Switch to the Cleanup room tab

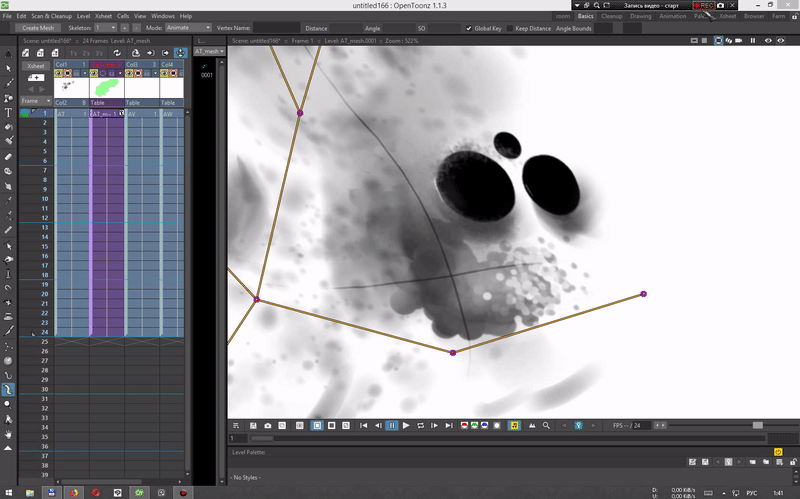point(611,16)
